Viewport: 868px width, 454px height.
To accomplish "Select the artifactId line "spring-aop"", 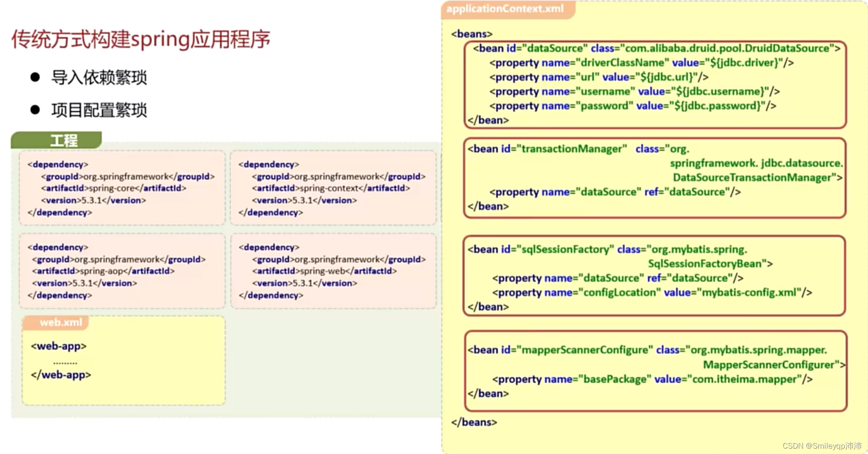I will (103, 271).
